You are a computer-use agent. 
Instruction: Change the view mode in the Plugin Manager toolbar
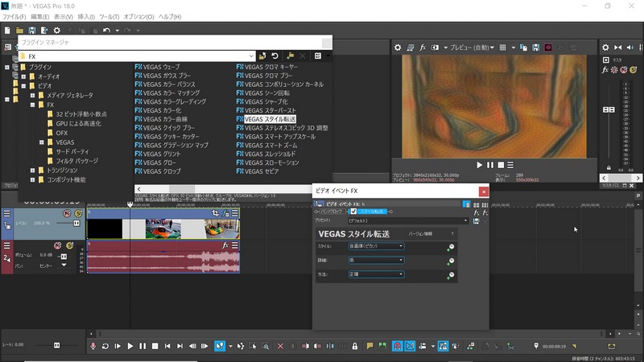318,56
